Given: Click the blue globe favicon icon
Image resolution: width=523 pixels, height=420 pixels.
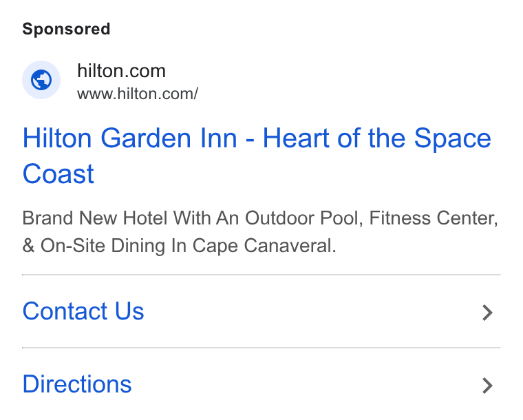Looking at the screenshot, I should click(x=41, y=80).
